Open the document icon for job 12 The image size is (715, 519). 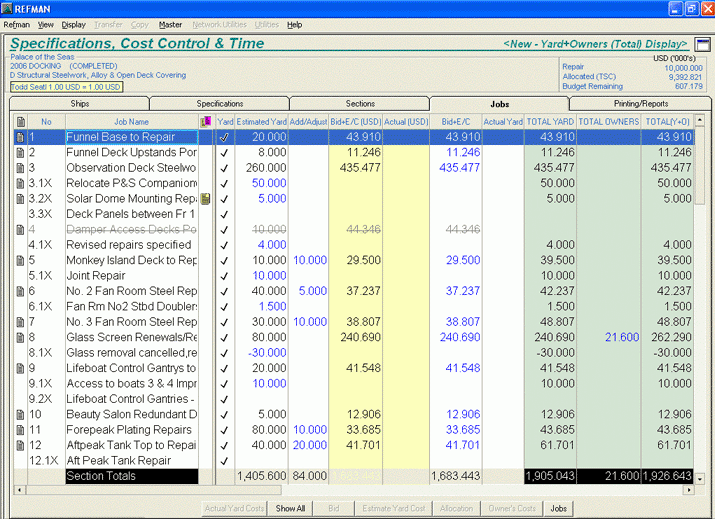[19, 445]
